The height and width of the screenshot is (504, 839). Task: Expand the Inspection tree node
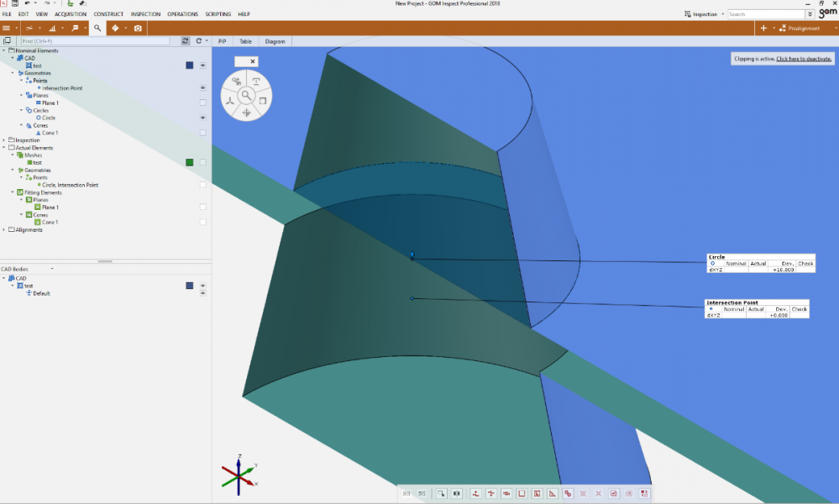tap(4, 140)
